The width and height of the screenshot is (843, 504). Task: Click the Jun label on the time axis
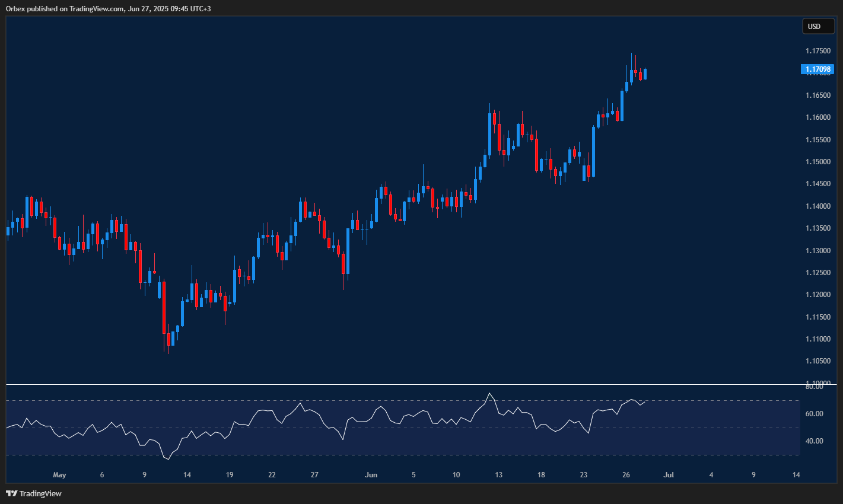click(371, 475)
